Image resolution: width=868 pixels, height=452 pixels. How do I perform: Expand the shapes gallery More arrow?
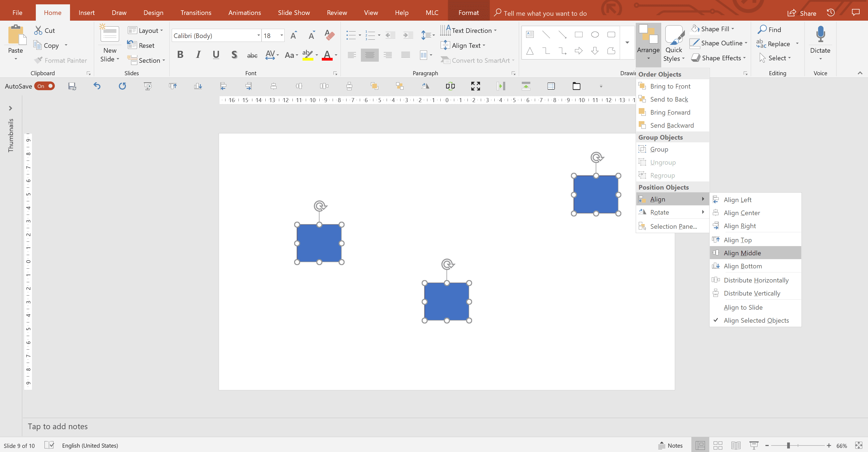click(x=627, y=42)
